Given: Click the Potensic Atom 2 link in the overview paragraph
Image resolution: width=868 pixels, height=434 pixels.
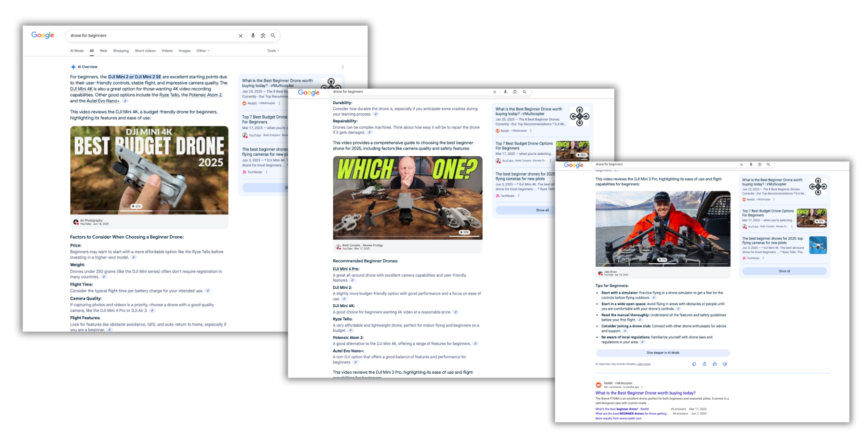Looking at the screenshot, I should click(x=205, y=95).
